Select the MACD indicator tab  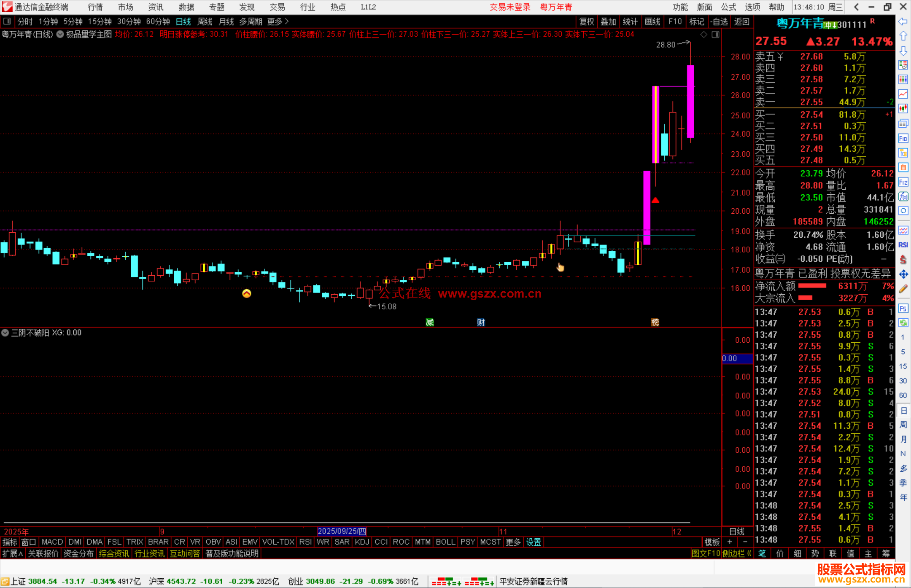pyautogui.click(x=52, y=542)
